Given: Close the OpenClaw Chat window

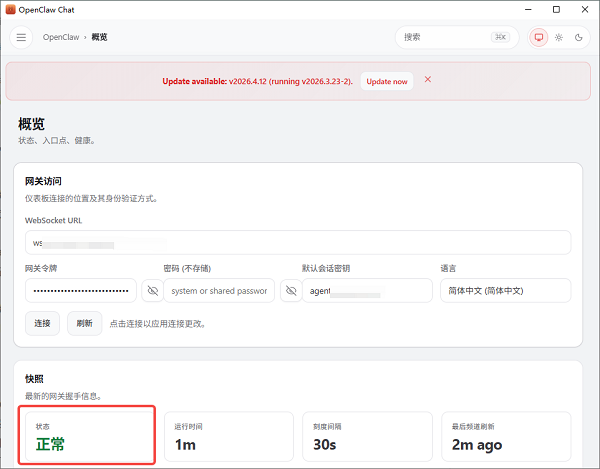Looking at the screenshot, I should tap(585, 10).
